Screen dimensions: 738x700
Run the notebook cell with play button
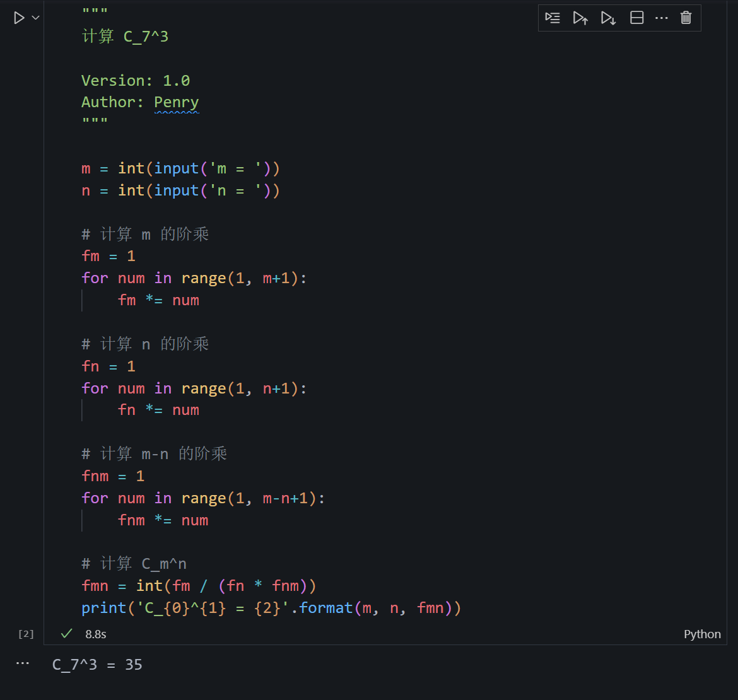(19, 18)
